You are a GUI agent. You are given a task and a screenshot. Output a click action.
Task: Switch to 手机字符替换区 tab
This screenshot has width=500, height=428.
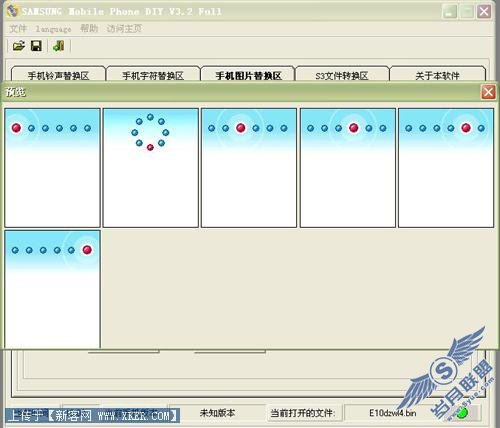click(x=153, y=75)
